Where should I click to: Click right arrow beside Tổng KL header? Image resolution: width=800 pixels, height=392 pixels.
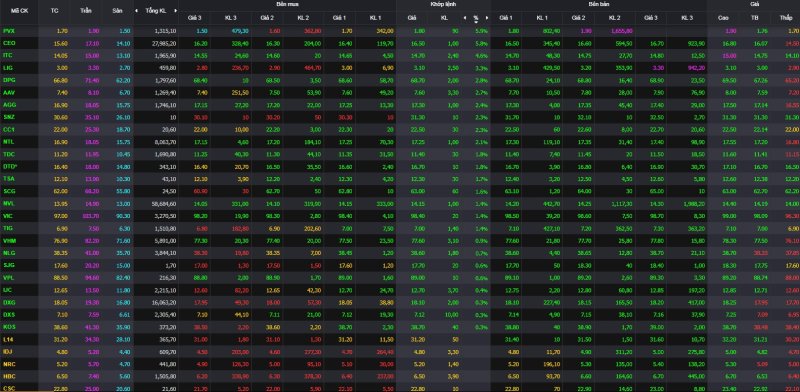tap(176, 11)
